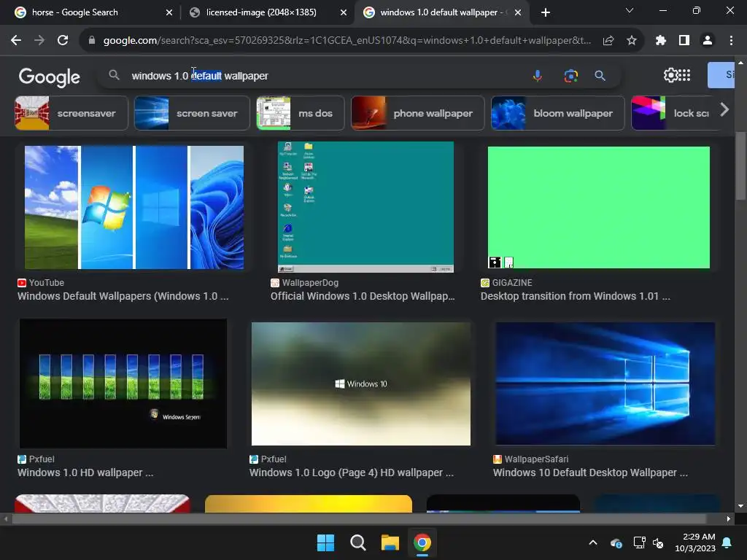747x560 pixels.
Task: Open Chrome's three-dot menu
Action: point(731,41)
